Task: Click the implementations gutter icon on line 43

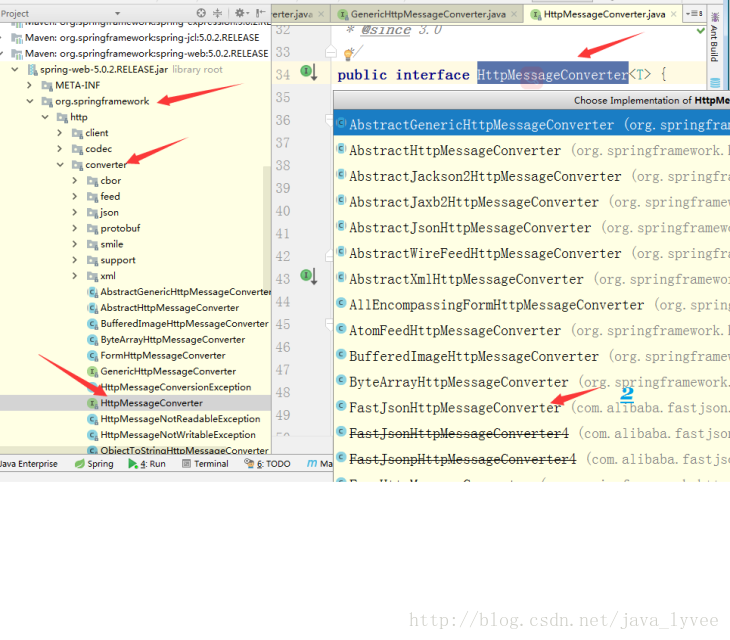Action: (x=309, y=276)
